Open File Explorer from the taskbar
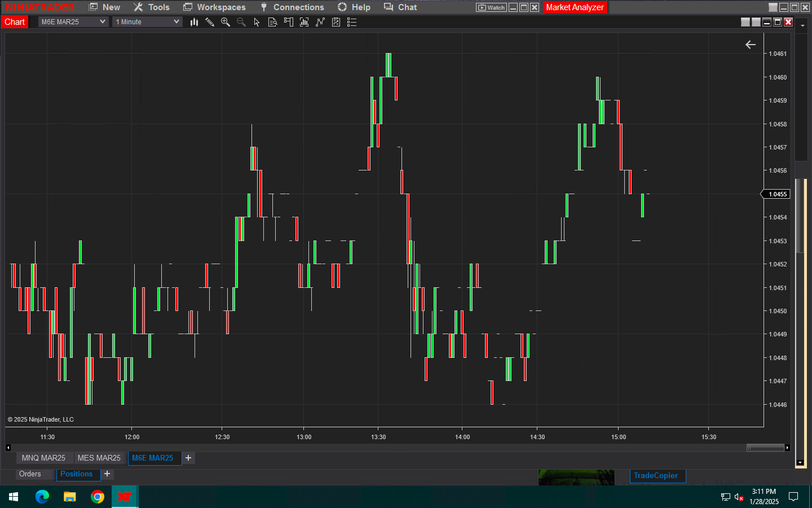 [69, 497]
